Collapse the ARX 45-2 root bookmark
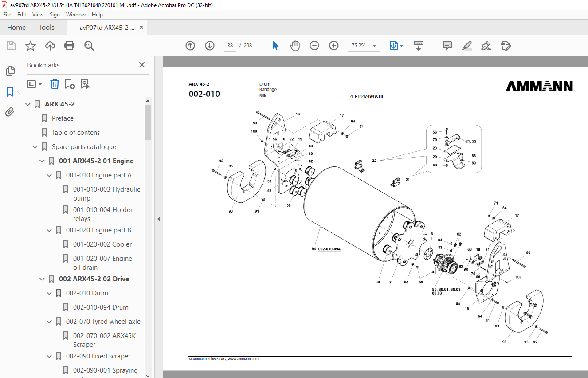 [x=28, y=104]
